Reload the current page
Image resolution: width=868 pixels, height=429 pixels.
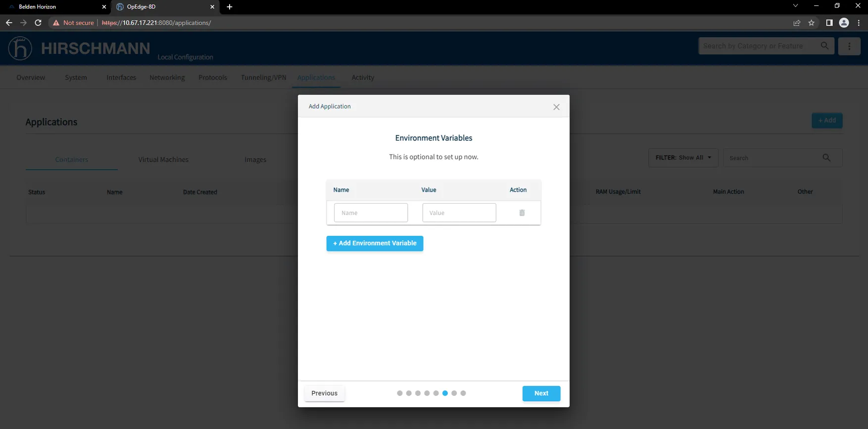click(38, 23)
